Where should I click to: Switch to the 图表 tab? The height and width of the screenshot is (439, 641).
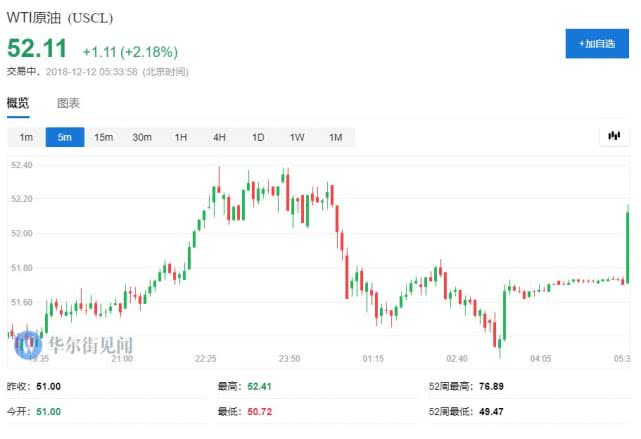click(68, 103)
